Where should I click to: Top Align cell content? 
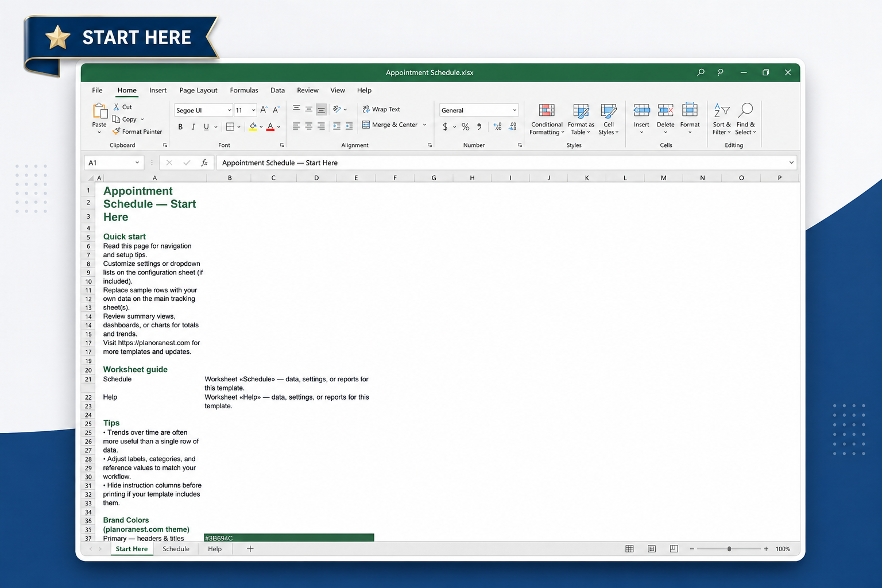(296, 109)
